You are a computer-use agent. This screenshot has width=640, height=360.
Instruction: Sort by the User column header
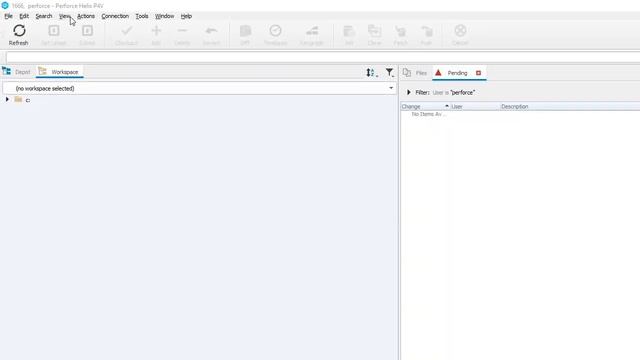475,107
